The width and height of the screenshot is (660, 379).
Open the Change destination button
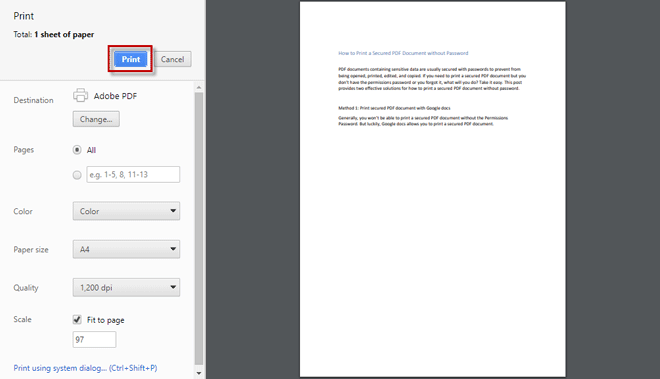[96, 119]
